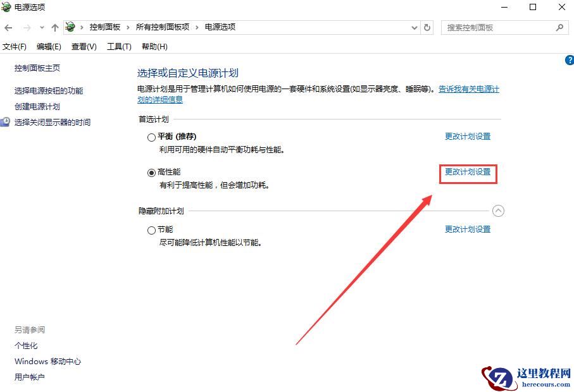
Task: Click 更改计划设置 next to 高性能
Action: [x=468, y=171]
